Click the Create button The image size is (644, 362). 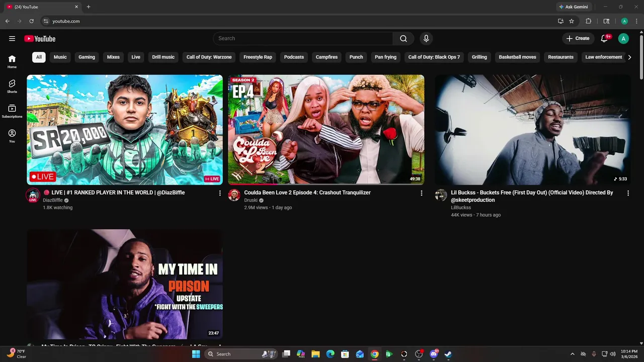coord(578,39)
